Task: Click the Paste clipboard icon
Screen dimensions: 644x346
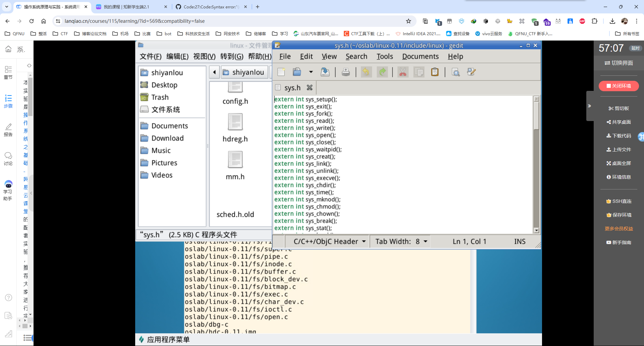Action: point(435,72)
